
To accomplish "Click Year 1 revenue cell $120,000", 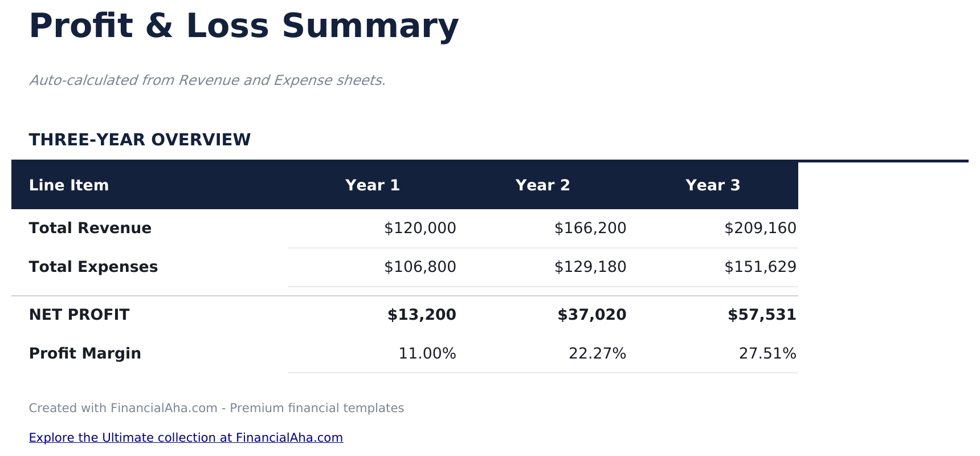I will tap(420, 228).
